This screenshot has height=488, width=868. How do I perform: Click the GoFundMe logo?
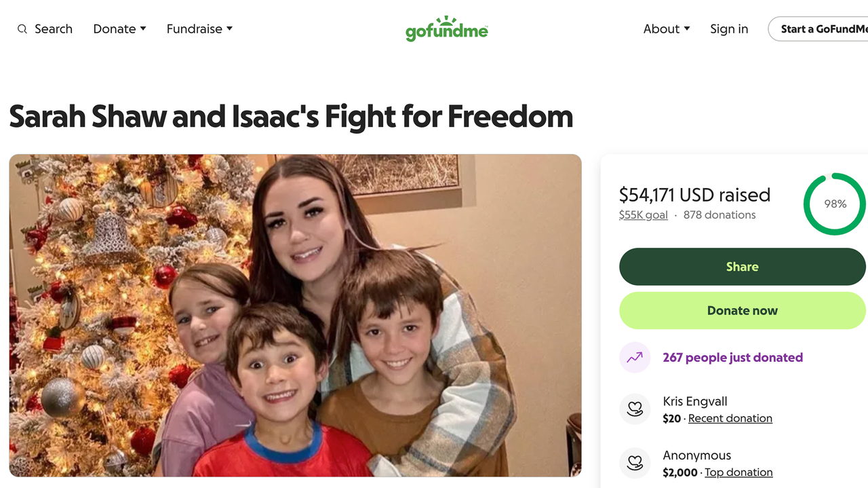click(x=446, y=29)
